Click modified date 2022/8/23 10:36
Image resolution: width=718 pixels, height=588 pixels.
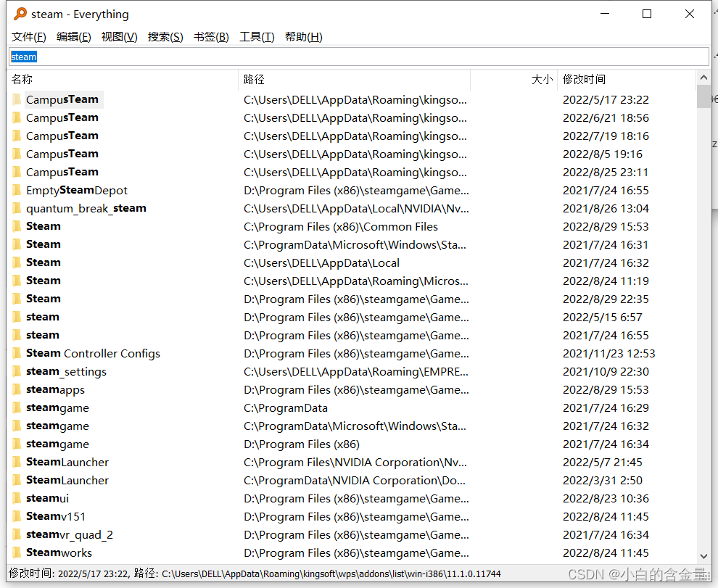pos(606,499)
